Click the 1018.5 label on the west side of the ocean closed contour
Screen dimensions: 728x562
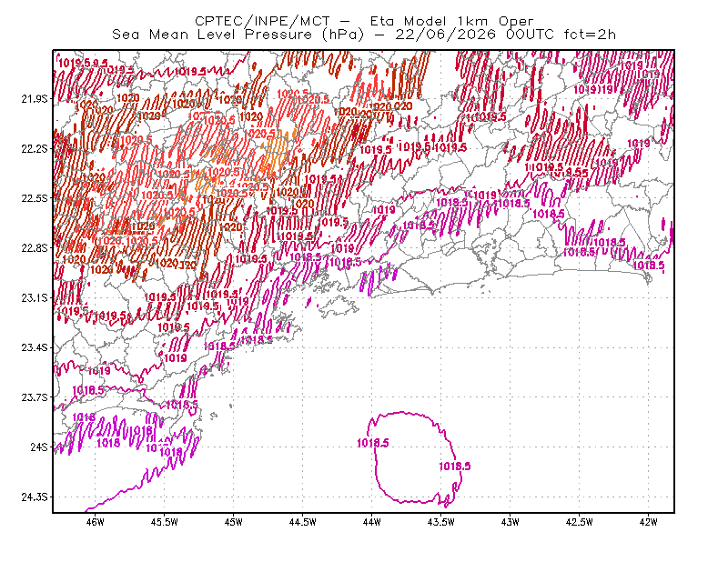tap(373, 443)
